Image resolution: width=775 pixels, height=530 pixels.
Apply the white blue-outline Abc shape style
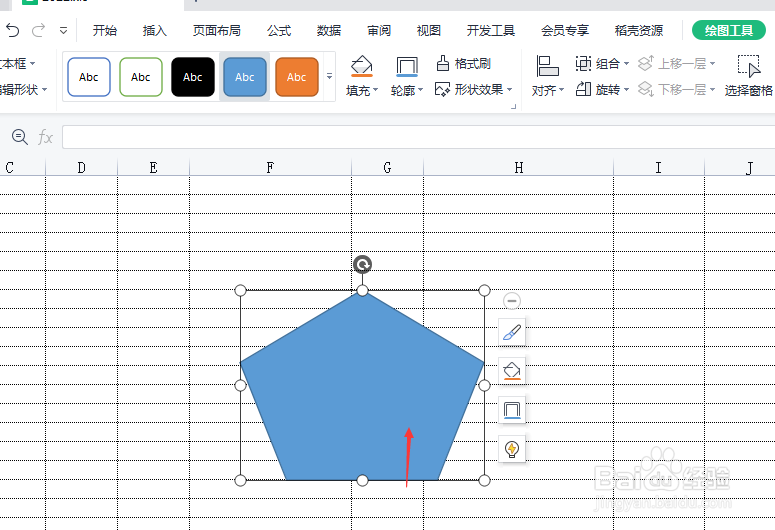tap(89, 77)
